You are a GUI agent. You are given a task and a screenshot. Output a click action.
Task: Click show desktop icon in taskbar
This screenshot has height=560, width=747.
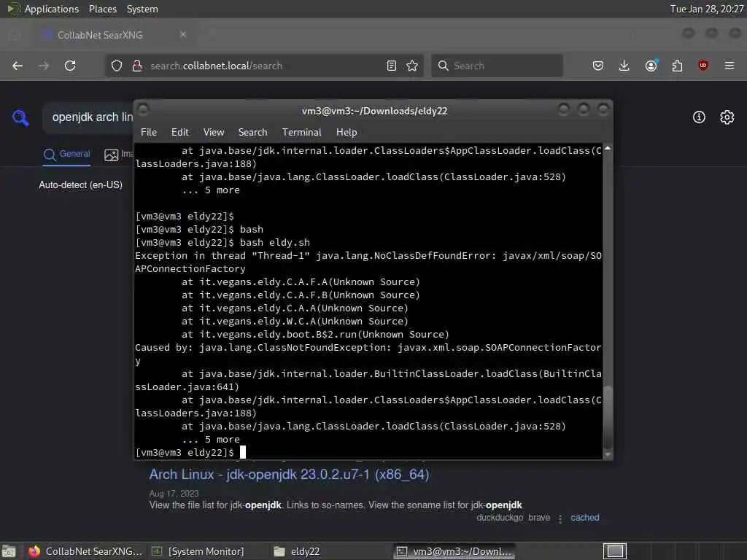(9, 551)
